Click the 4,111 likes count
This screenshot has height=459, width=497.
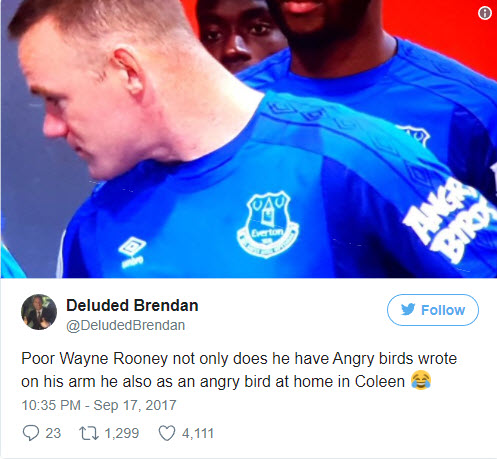[x=198, y=433]
